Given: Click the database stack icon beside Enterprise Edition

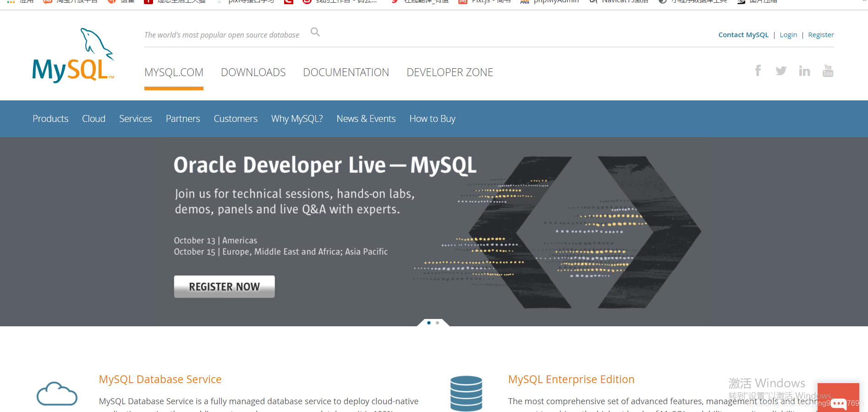Looking at the screenshot, I should point(466,393).
